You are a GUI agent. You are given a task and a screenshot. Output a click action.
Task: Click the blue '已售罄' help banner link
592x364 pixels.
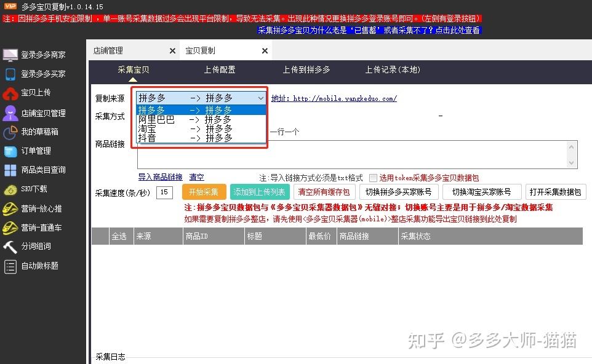[x=369, y=30]
